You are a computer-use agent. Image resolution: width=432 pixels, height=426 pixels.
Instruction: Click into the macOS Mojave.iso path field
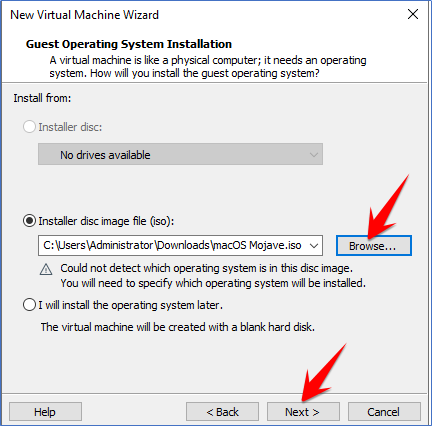pos(172,246)
